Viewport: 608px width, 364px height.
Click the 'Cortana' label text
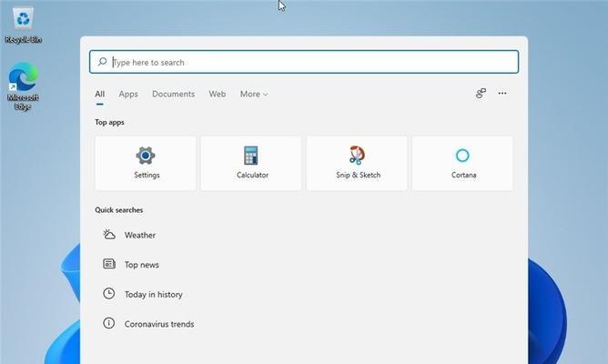pyautogui.click(x=464, y=175)
